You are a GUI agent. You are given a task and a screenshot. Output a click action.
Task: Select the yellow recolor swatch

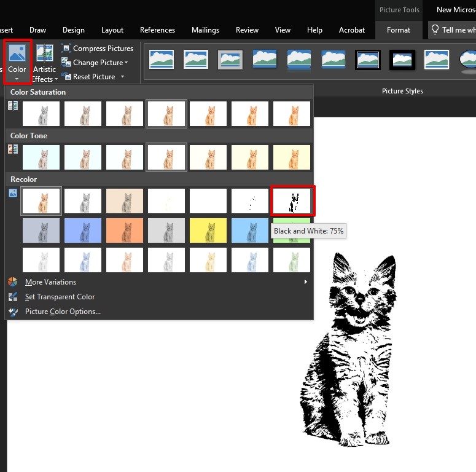(208, 230)
